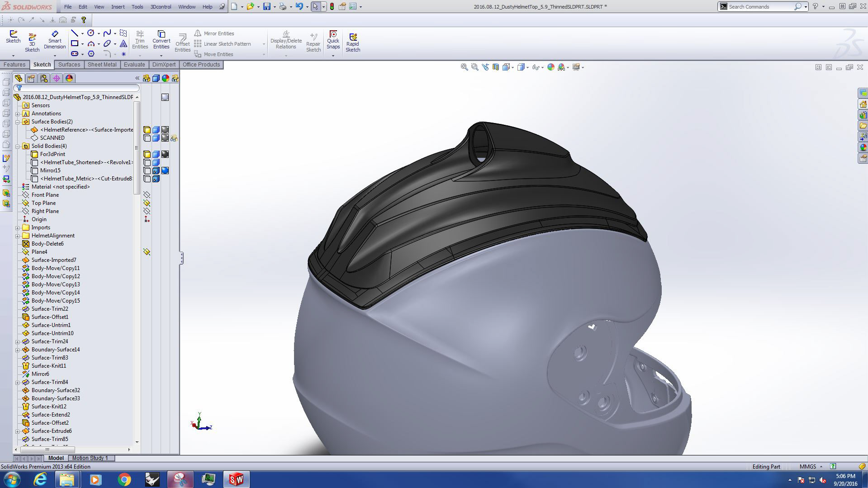Expand the HelmetAlignment folder
Image resolution: width=868 pixels, height=488 pixels.
point(18,236)
